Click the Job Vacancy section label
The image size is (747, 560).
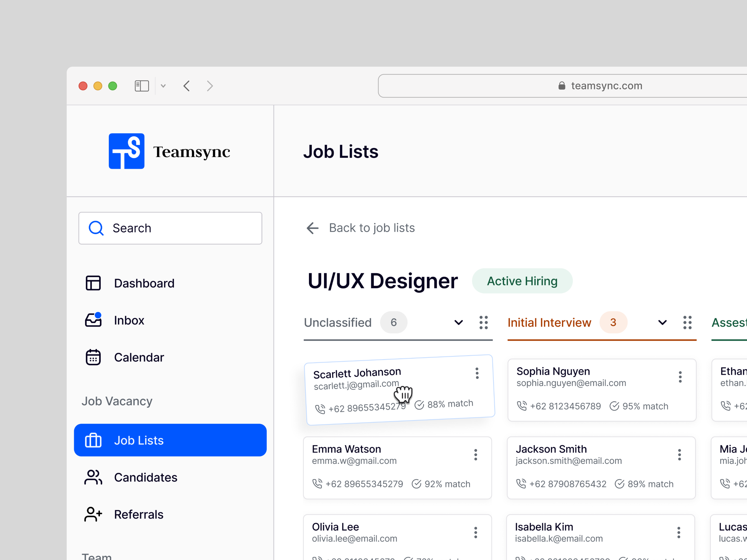point(117,401)
